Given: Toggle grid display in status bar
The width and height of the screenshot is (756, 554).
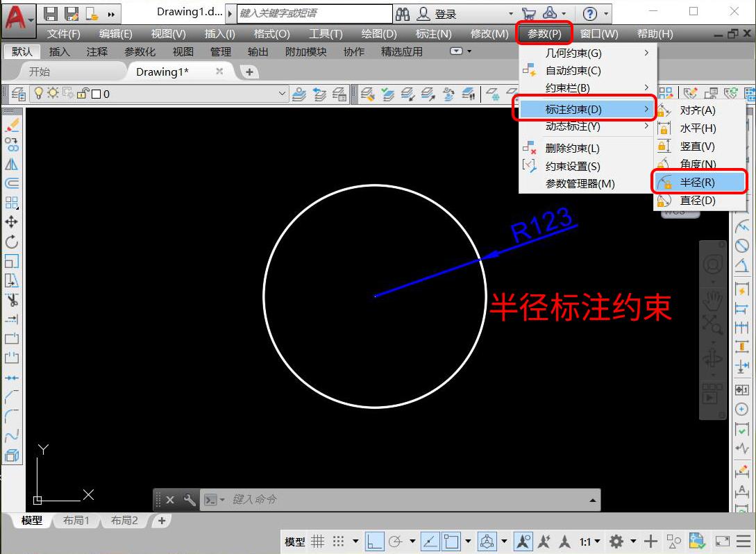Looking at the screenshot, I should [317, 542].
